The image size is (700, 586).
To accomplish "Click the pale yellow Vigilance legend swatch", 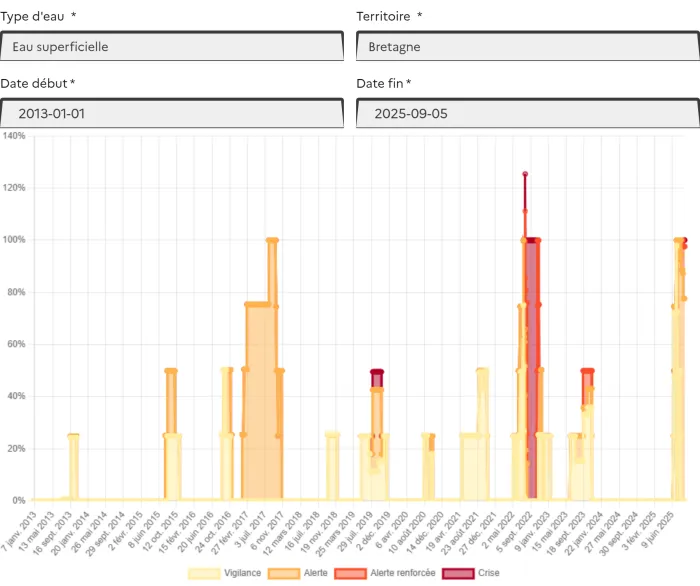I will coord(204,573).
